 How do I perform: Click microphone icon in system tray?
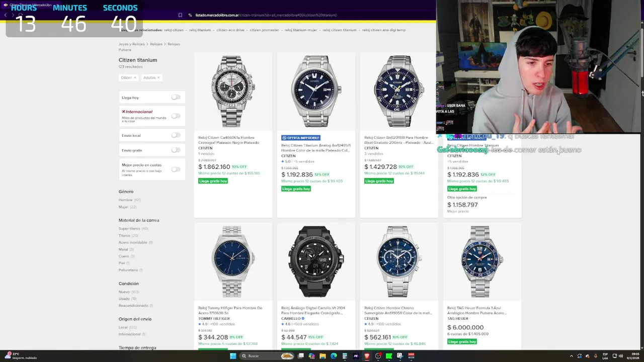[x=596, y=356]
